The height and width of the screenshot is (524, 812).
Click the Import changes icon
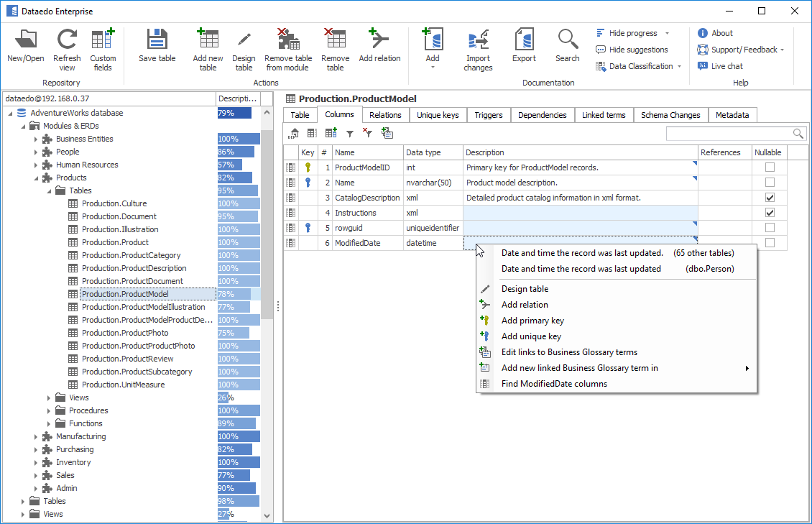[478, 40]
